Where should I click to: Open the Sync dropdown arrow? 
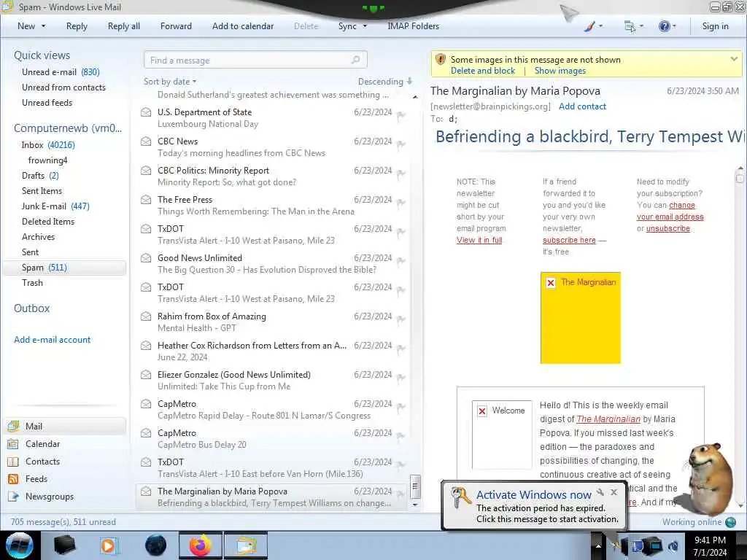(x=365, y=26)
